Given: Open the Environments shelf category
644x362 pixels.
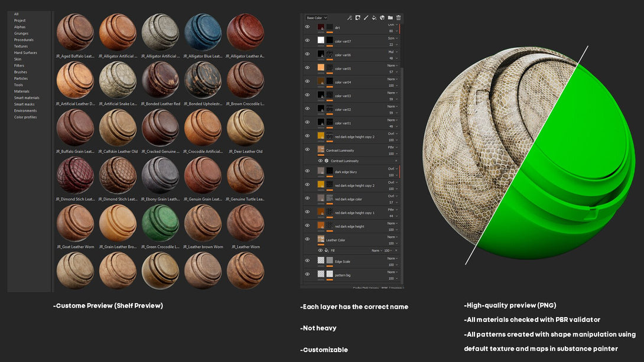Looking at the screenshot, I should [25, 110].
